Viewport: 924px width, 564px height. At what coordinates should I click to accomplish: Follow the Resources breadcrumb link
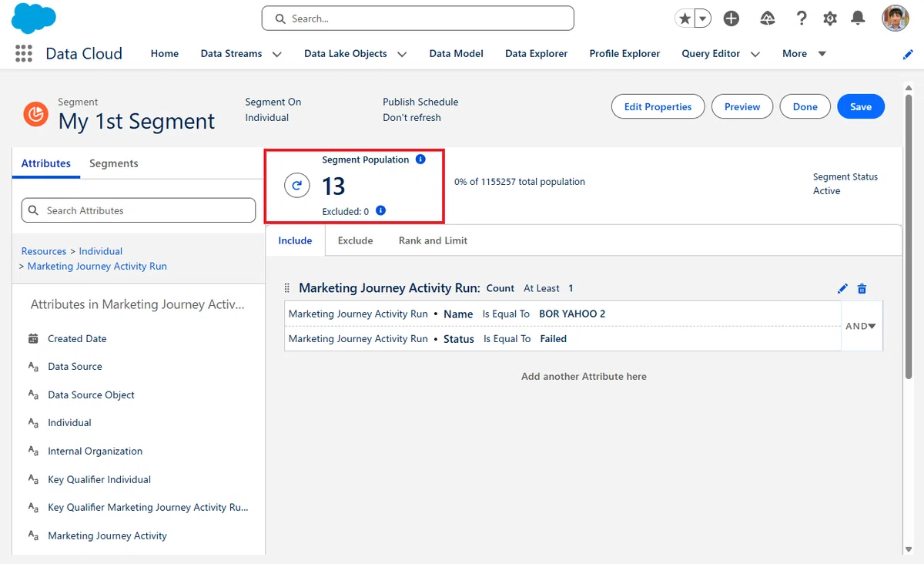click(x=44, y=251)
